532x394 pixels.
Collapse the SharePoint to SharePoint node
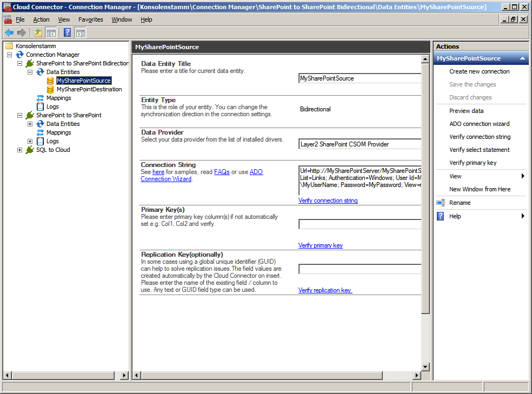point(19,115)
